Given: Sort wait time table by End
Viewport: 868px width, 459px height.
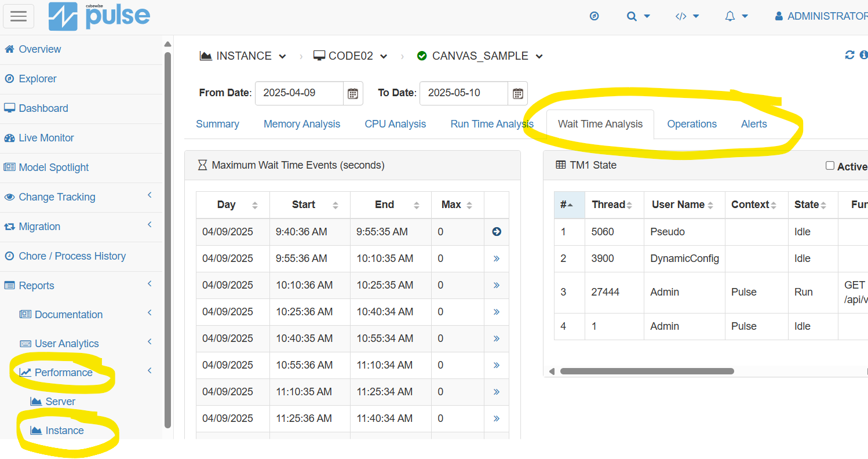Looking at the screenshot, I should (x=391, y=205).
